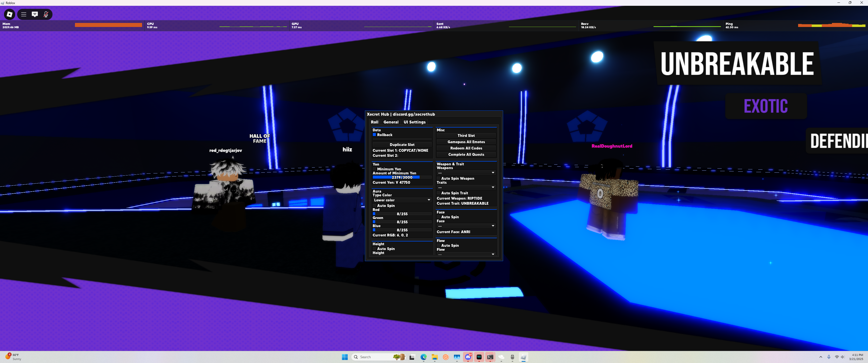Expand the Face selection dropdown
The height and width of the screenshot is (363, 868).
[466, 226]
